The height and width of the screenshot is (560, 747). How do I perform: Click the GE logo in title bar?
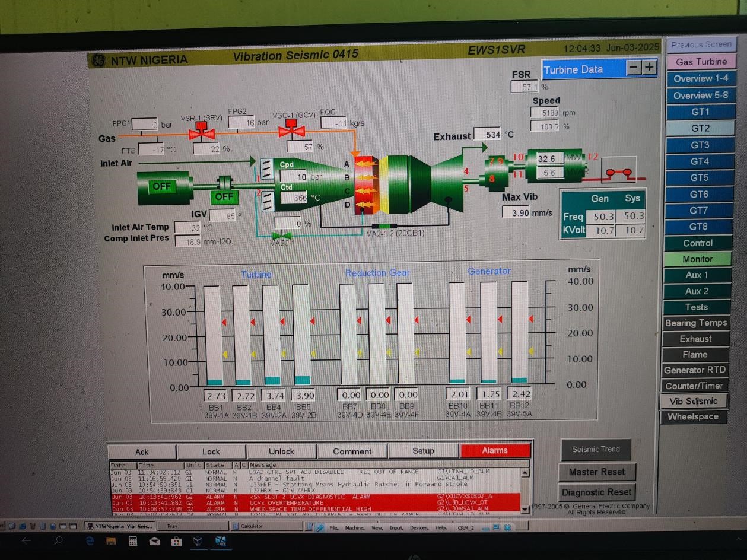(98, 60)
